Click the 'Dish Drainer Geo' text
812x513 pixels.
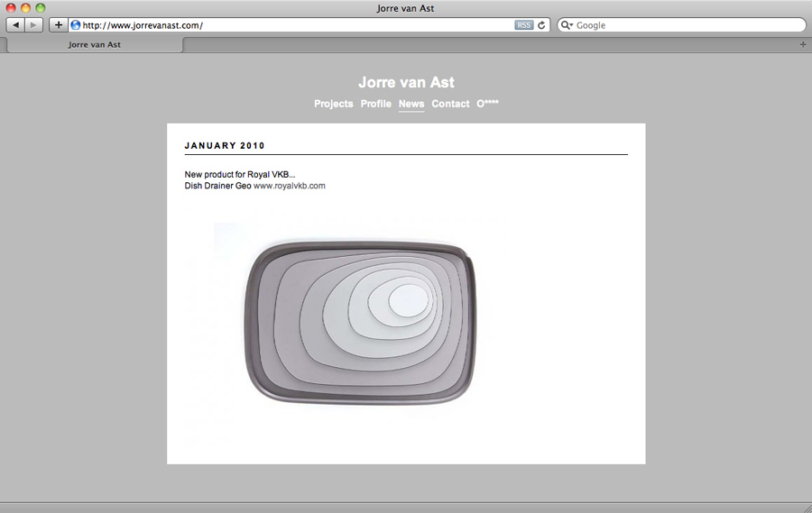pos(218,186)
